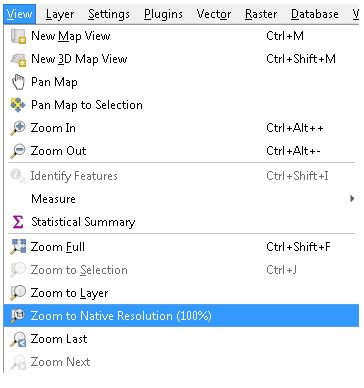Image resolution: width=364 pixels, height=388 pixels.
Task: Close the open View menu
Action: [x=19, y=14]
